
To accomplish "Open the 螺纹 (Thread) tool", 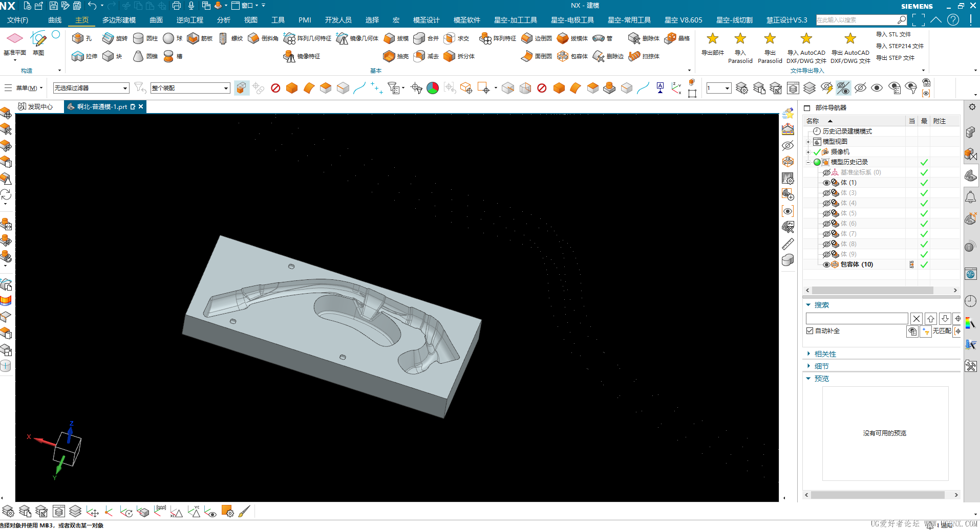I will click(x=223, y=38).
